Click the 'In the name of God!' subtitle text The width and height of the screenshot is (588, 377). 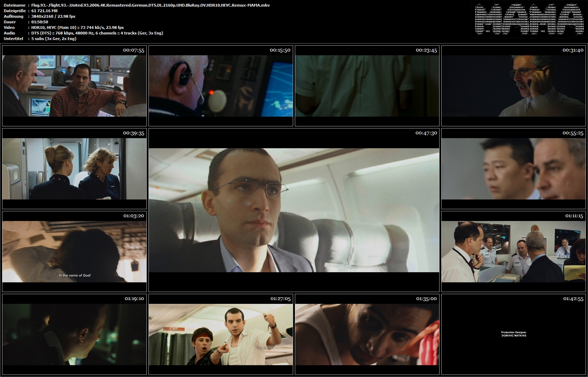pyautogui.click(x=75, y=275)
